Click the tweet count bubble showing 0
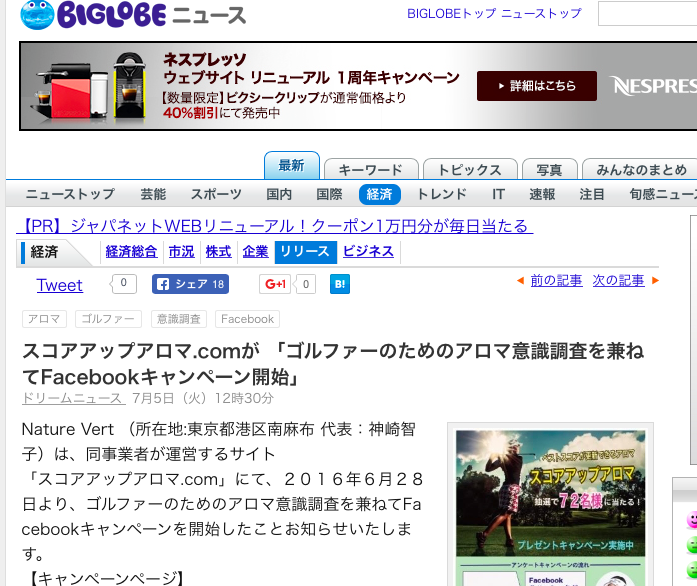Image resolution: width=697 pixels, height=586 pixels. click(124, 284)
